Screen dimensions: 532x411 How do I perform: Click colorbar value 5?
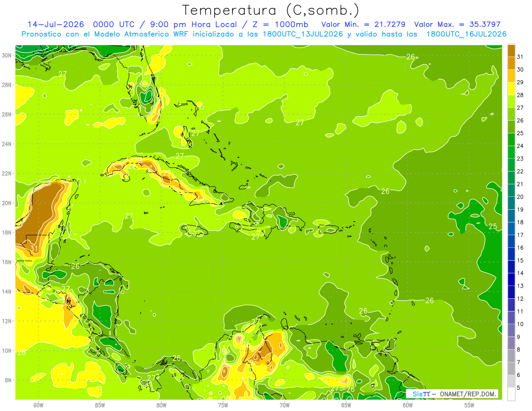point(518,388)
